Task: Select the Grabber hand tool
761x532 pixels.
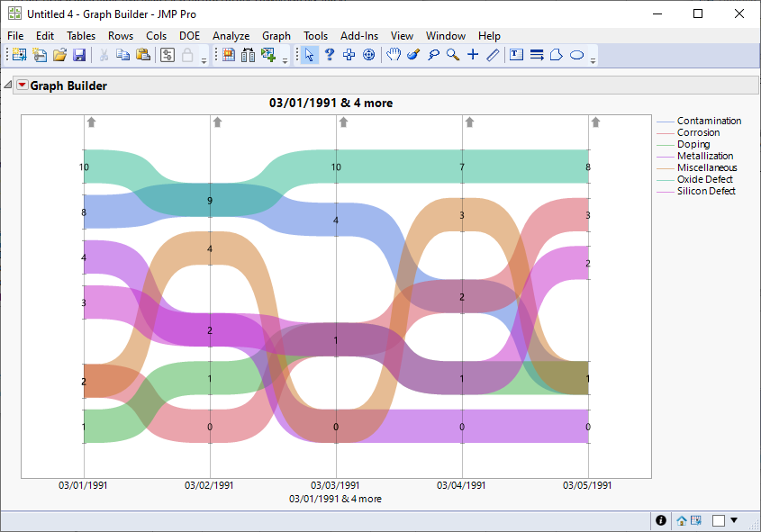Action: point(393,55)
